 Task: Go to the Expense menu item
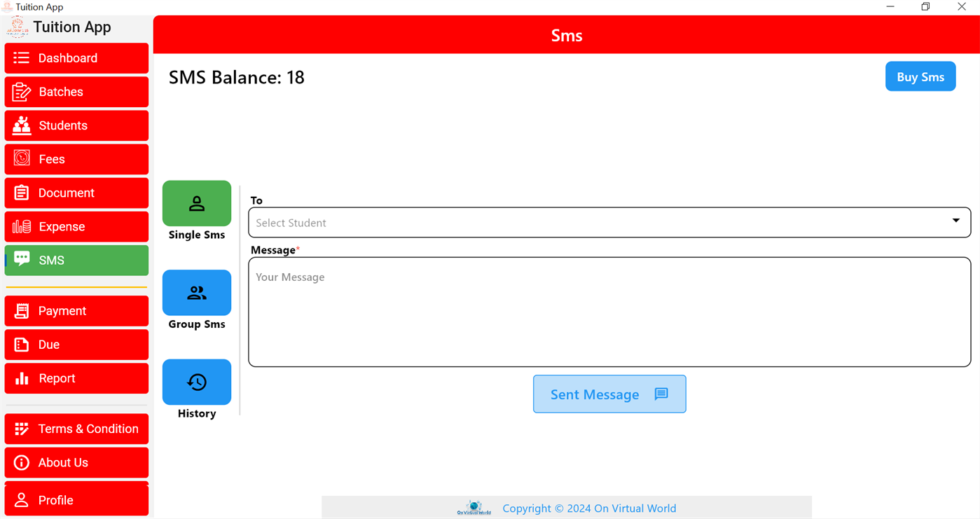(x=76, y=226)
